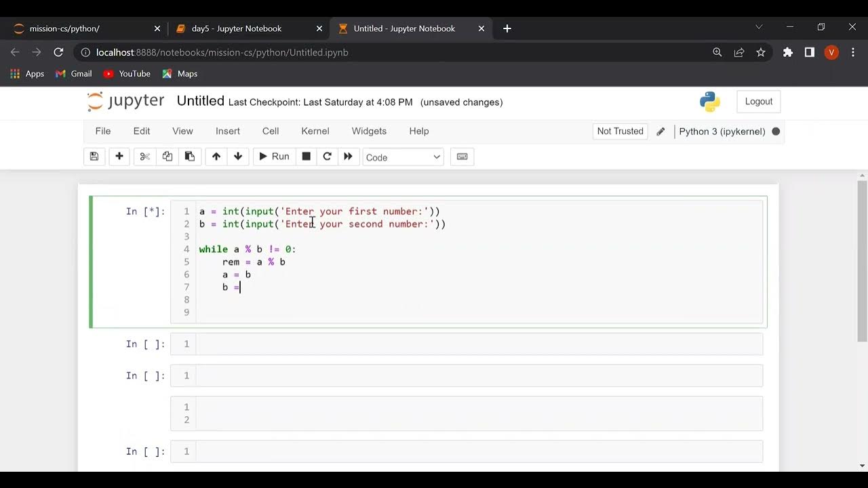Open a new browser tab
Viewport: 868px width, 488px height.
[x=507, y=28]
